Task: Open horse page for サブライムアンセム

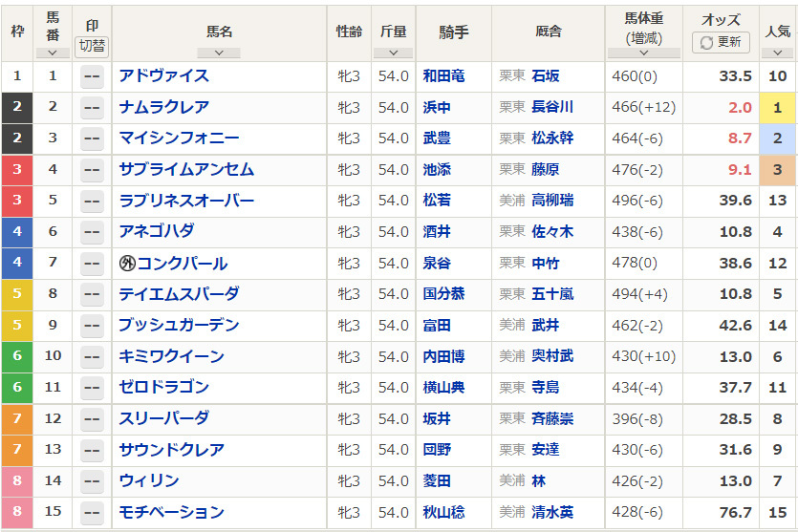Action: pyautogui.click(x=186, y=169)
